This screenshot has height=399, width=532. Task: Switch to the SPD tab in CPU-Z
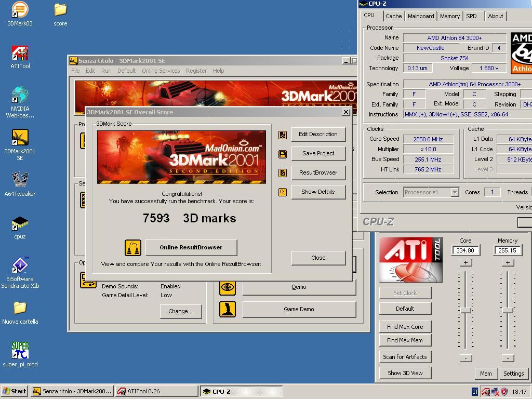pyautogui.click(x=471, y=16)
